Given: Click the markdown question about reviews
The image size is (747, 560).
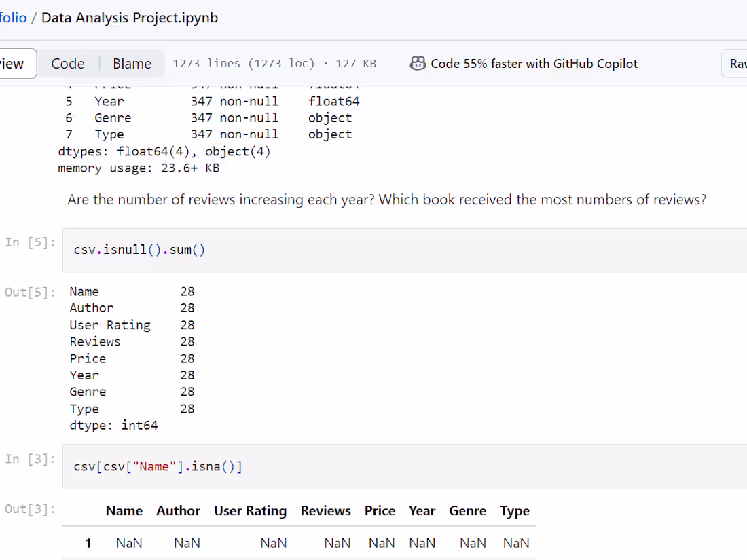Looking at the screenshot, I should (387, 200).
